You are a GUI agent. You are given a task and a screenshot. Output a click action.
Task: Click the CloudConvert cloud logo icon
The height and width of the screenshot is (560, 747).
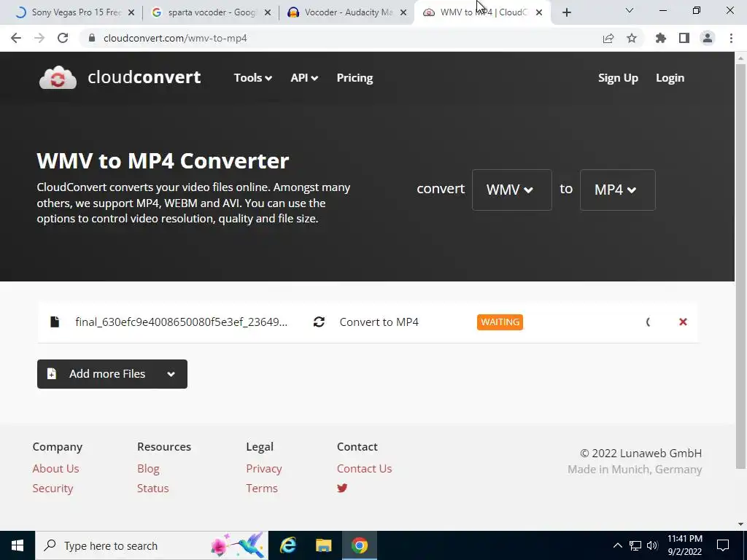pos(58,77)
